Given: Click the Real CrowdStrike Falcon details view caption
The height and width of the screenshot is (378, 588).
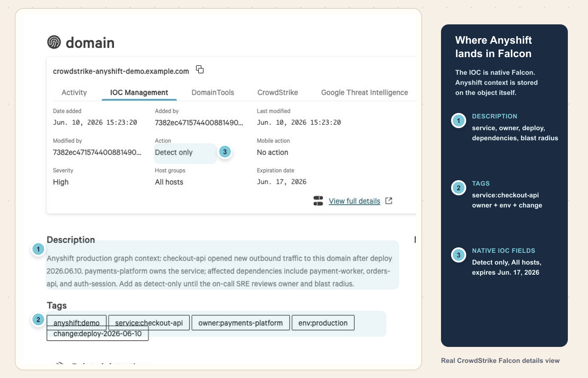Looking at the screenshot, I should point(500,360).
